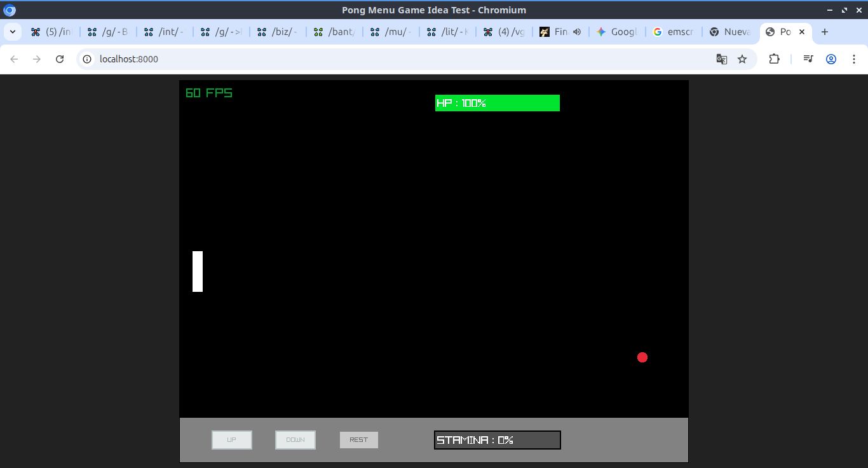Switch to the "(5) /in" tab
Image resolution: width=868 pixels, height=468 pixels.
coord(51,32)
